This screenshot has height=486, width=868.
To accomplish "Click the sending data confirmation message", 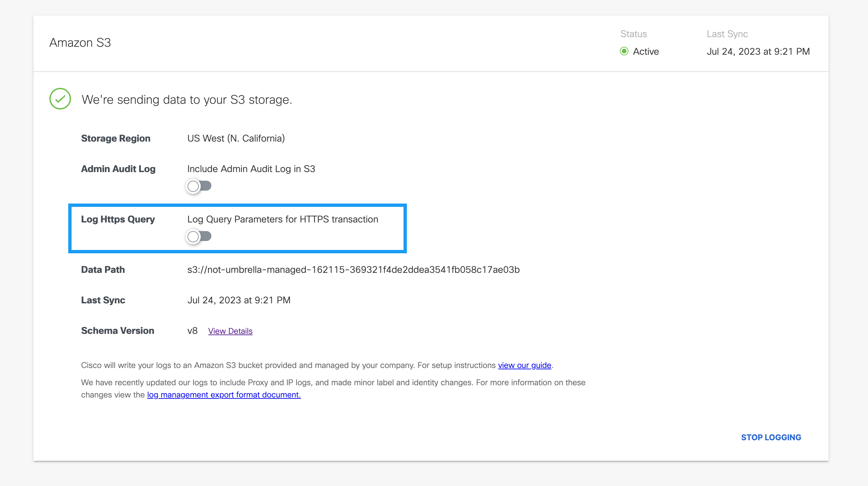I will [x=186, y=99].
